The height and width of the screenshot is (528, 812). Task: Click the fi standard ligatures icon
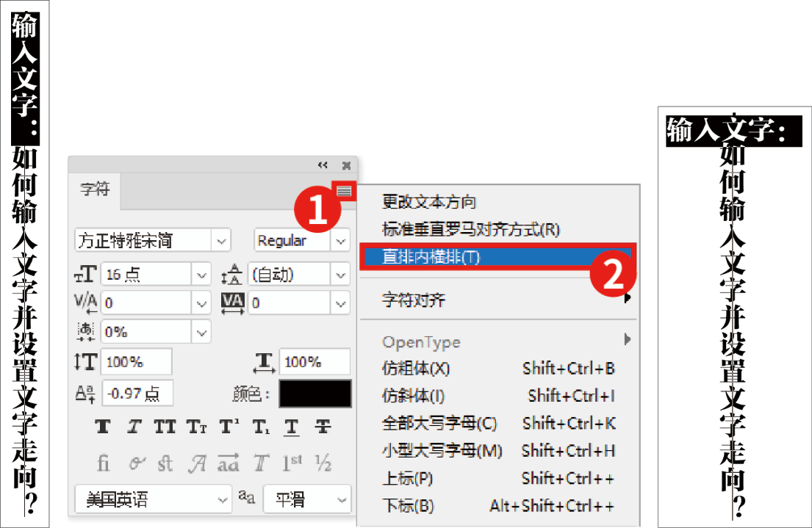click(104, 463)
